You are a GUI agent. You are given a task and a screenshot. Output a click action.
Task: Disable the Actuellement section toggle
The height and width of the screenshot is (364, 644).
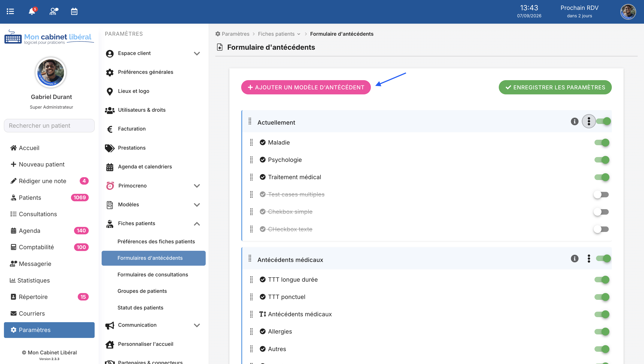[x=603, y=121]
